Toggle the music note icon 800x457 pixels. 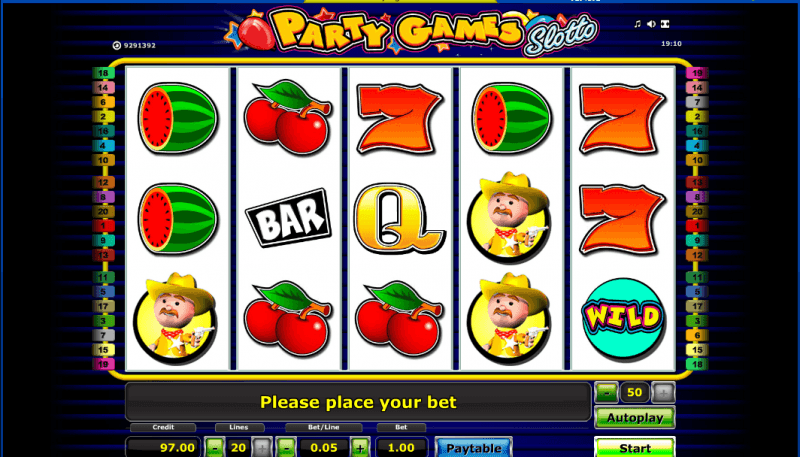(x=637, y=24)
